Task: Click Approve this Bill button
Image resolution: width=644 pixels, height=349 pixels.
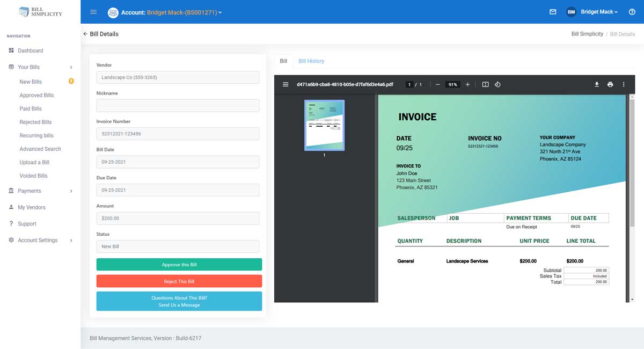Action: (x=179, y=265)
